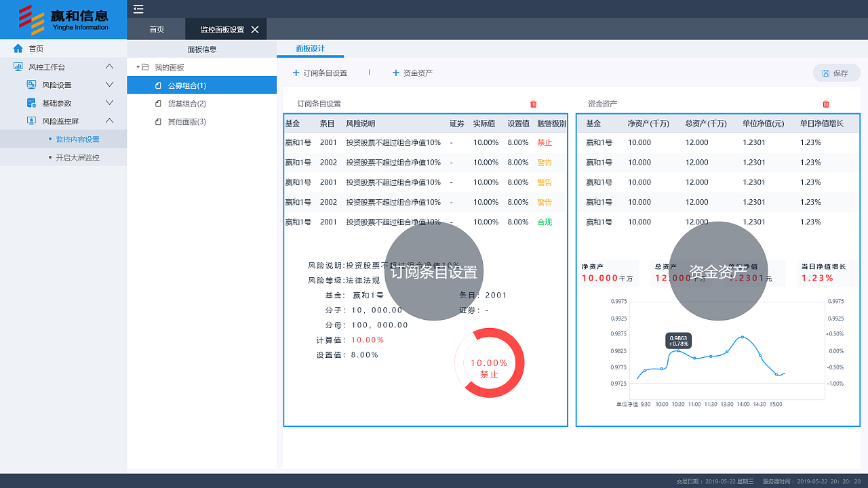
Task: Click the 0.9863 tooltip on chart
Action: pyautogui.click(x=678, y=341)
